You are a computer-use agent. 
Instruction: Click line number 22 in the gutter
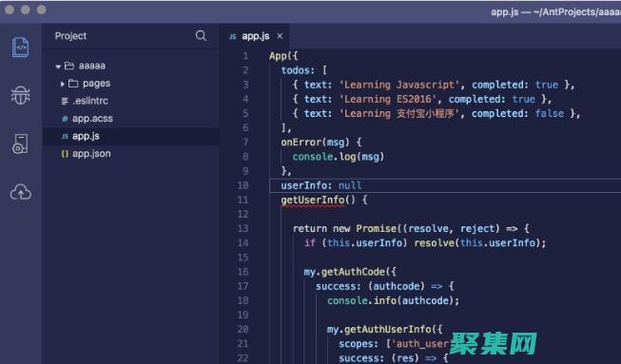(243, 358)
